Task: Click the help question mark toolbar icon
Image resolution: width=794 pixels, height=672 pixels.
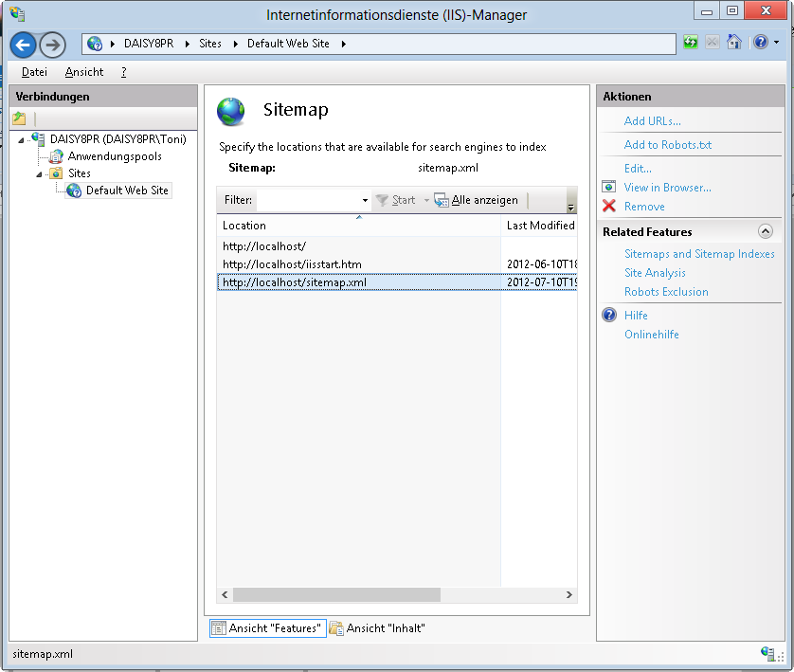Action: (x=760, y=44)
